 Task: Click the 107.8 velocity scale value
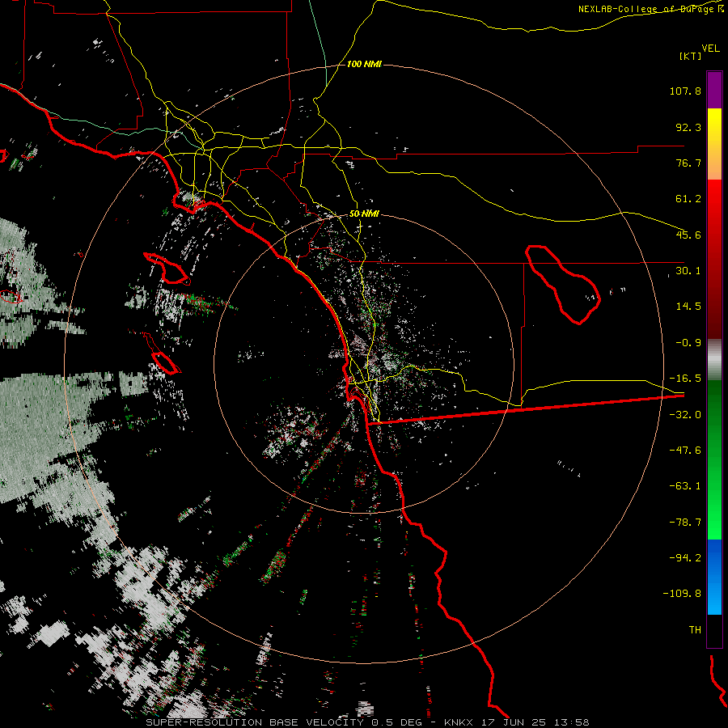pyautogui.click(x=685, y=91)
